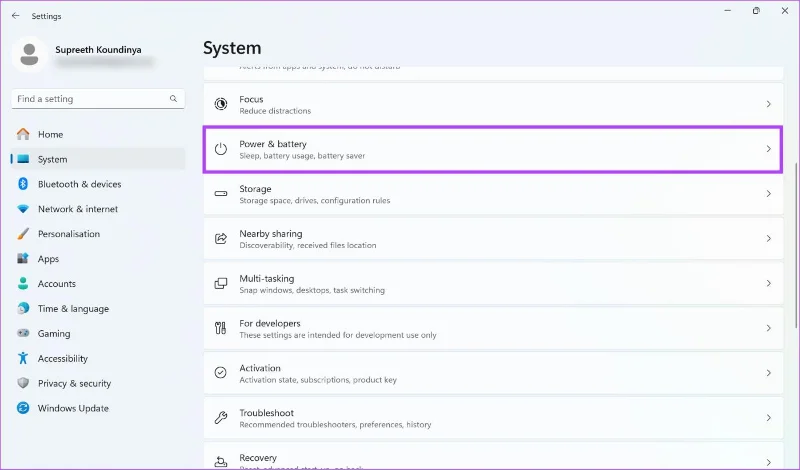
Task: Click 'Sleep, battery usage, battery saver' text
Action: [302, 156]
